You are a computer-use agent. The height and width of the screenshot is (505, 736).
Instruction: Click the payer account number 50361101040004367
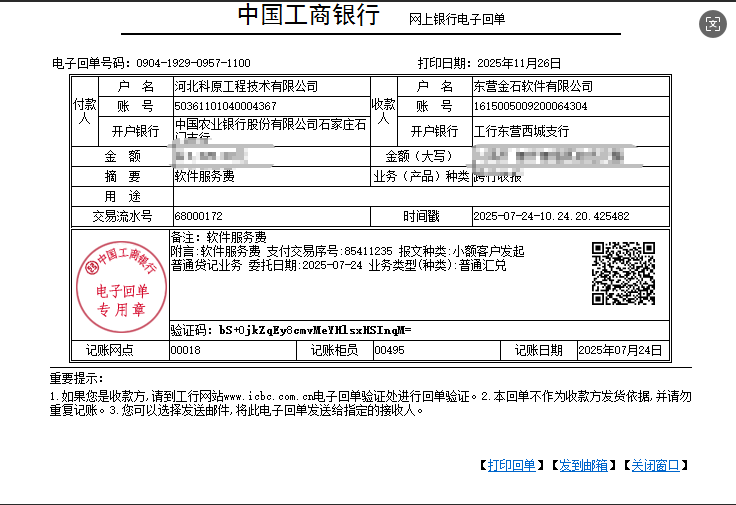tap(225, 106)
